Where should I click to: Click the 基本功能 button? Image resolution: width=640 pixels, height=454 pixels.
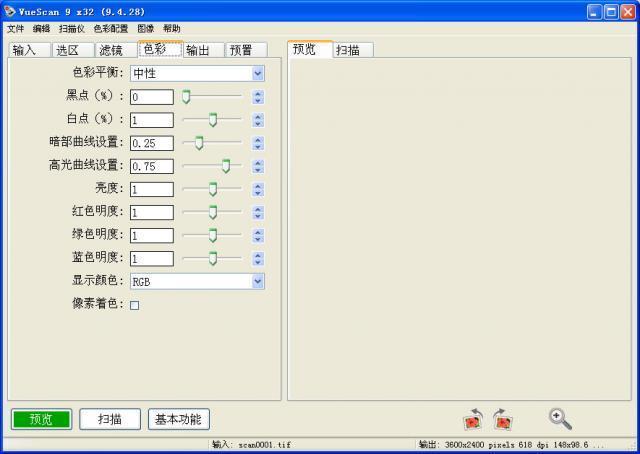178,419
